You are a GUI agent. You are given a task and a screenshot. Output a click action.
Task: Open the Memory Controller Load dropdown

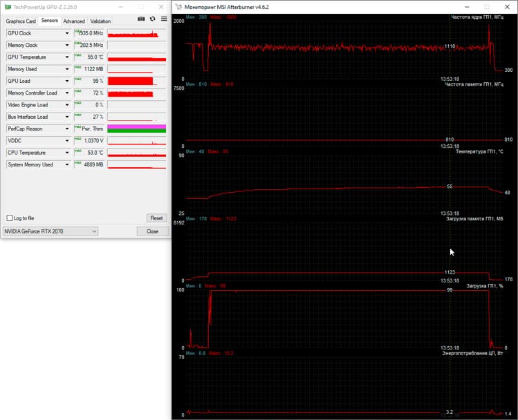pyautogui.click(x=67, y=93)
